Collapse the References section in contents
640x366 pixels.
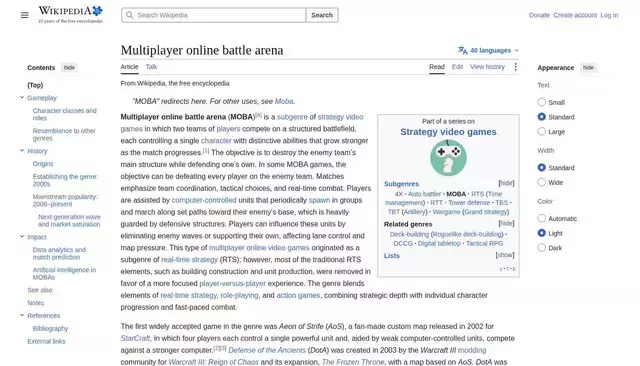22,315
